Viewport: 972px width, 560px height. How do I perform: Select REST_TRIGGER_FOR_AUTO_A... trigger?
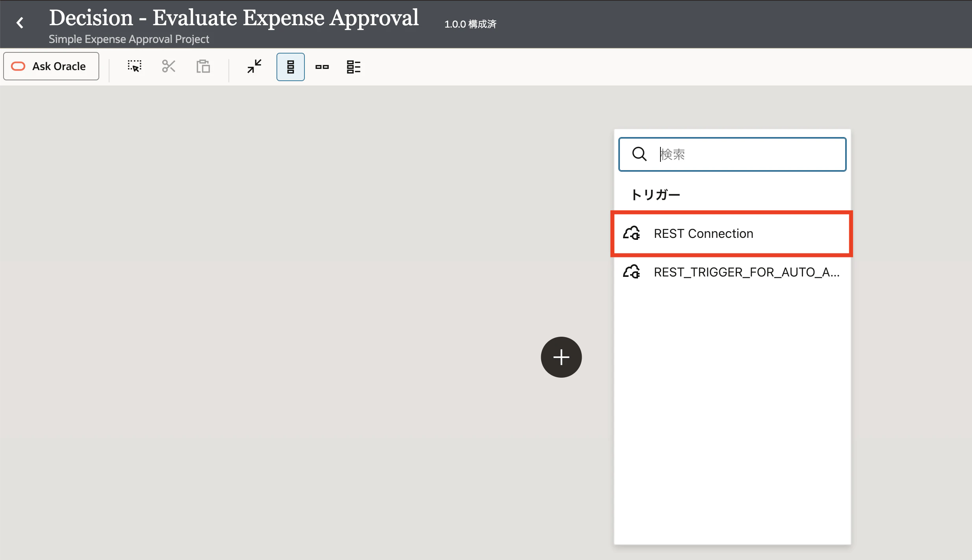click(732, 272)
